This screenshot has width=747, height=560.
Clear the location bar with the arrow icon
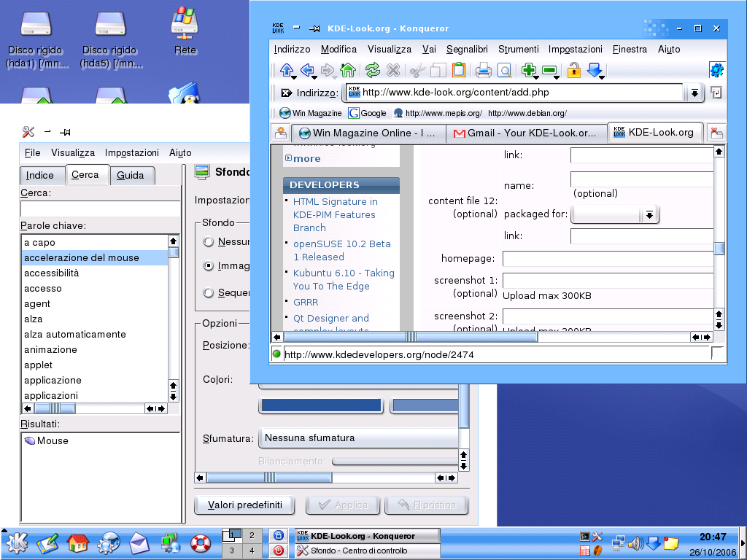286,93
